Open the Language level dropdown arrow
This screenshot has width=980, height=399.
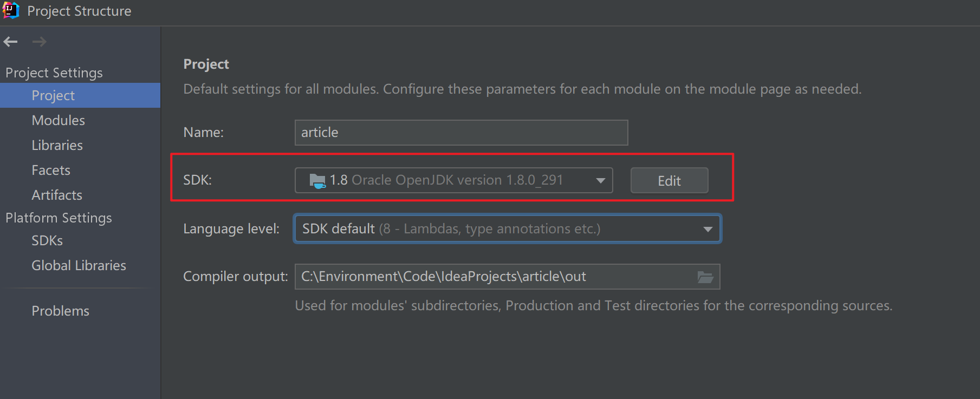708,230
